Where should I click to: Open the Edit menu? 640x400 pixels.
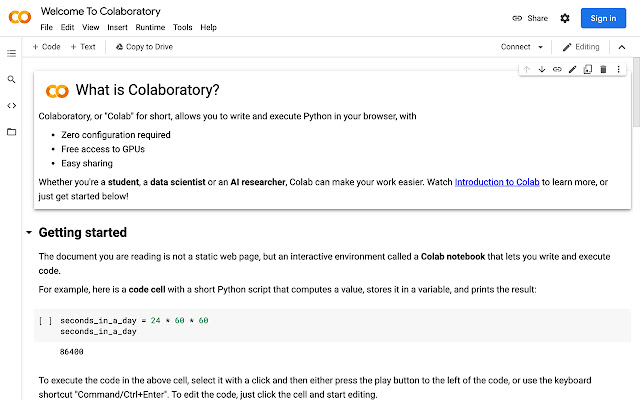tap(67, 27)
